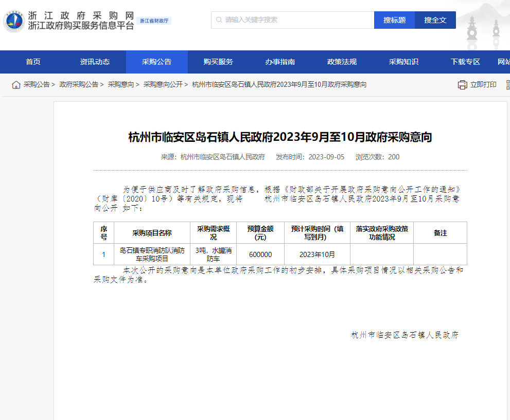510x420 pixels.
Task: Go to 采购意向 breadcrumb link
Action: point(120,84)
